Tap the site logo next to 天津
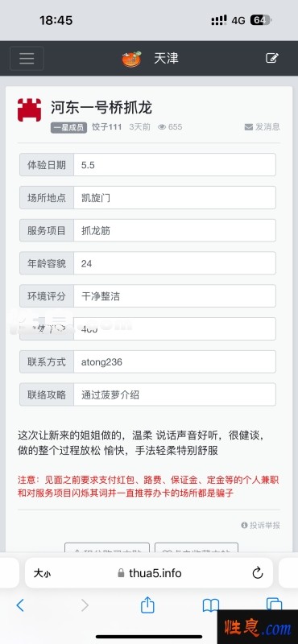This screenshot has height=644, width=298. 131,59
